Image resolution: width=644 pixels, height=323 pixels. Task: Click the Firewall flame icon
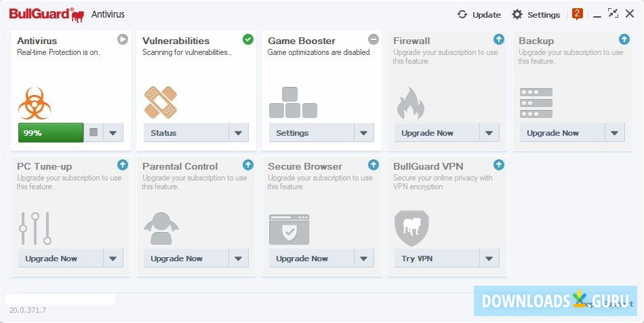pyautogui.click(x=410, y=102)
